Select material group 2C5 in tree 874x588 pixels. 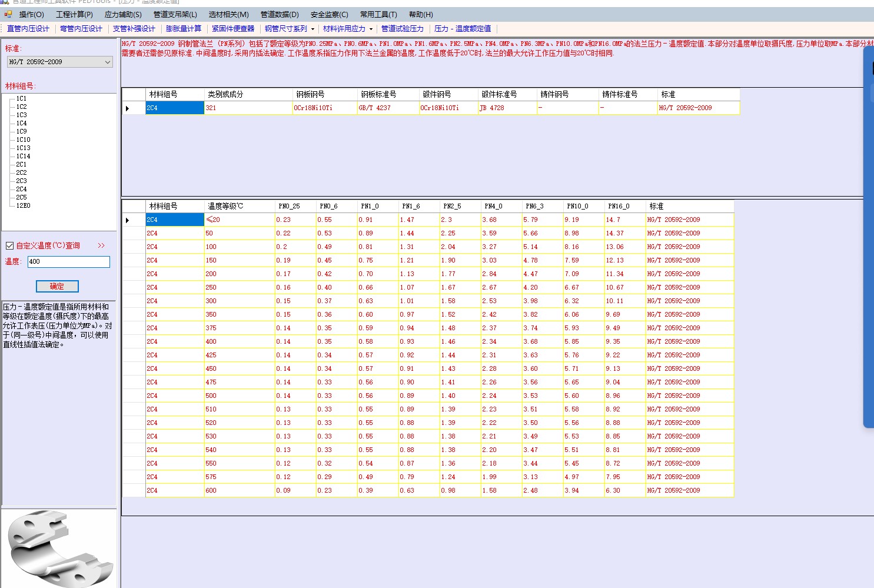coord(21,197)
